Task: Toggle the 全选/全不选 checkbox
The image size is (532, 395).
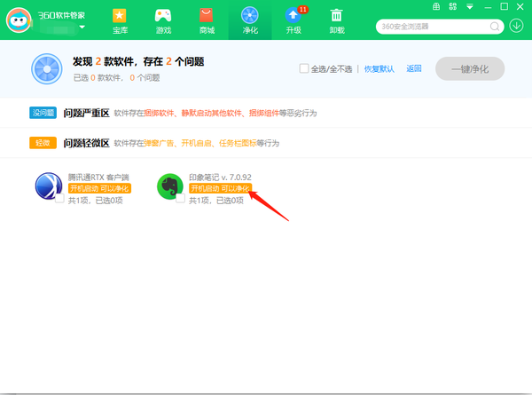Action: point(304,68)
